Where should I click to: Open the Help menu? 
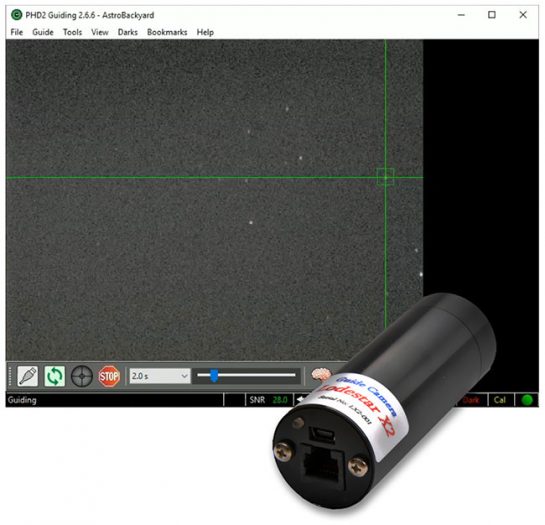pyautogui.click(x=205, y=32)
